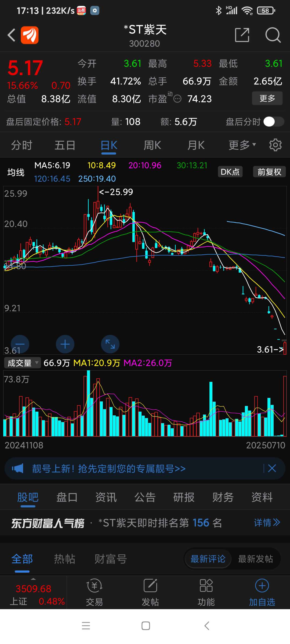Tap the 20250710 end date label
The image size is (290, 644).
266,445
